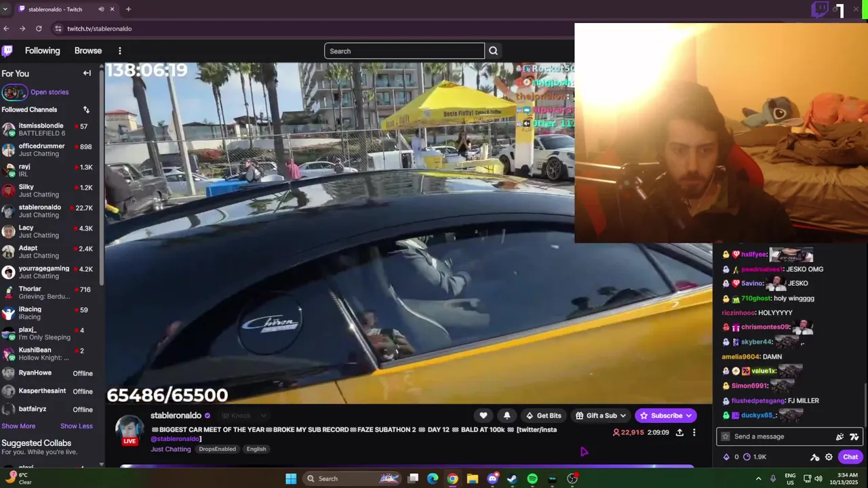Open channel points balance 1.9K
868x488 pixels.
point(755,457)
